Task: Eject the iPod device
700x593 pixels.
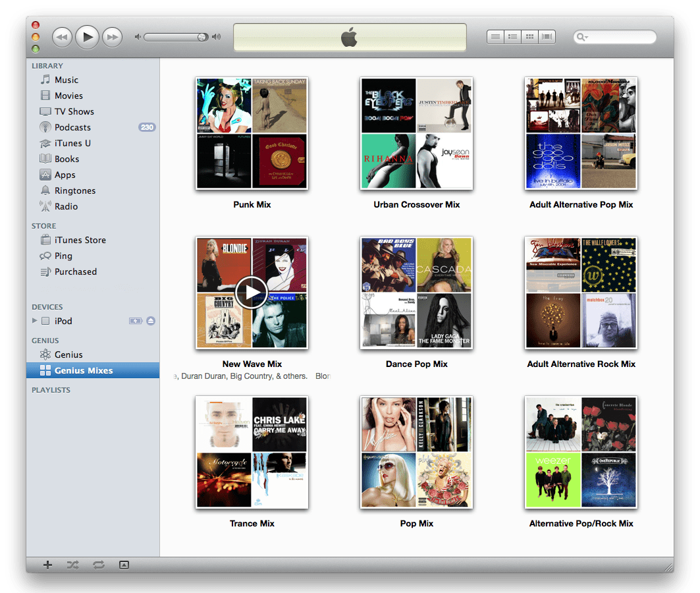Action: (x=151, y=321)
